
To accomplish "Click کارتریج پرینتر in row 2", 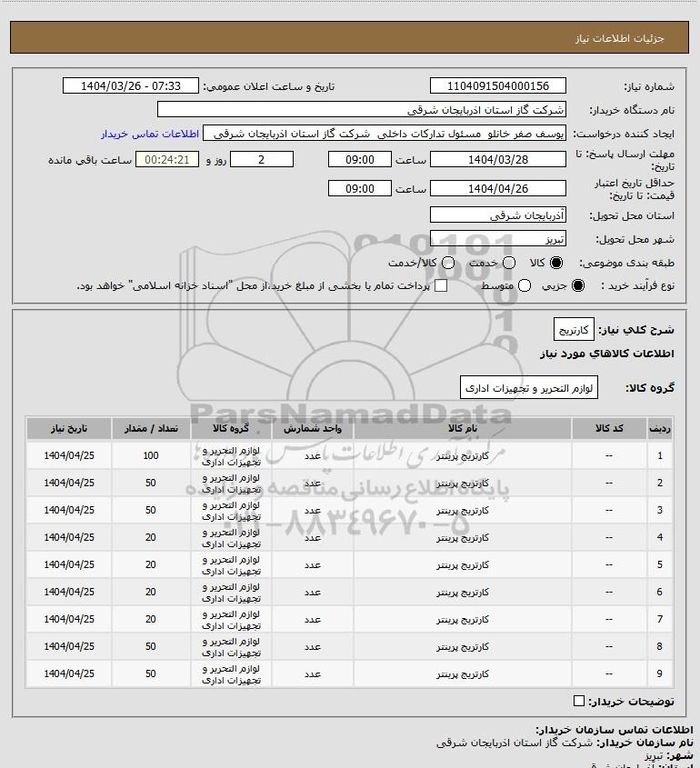I will pos(463,483).
